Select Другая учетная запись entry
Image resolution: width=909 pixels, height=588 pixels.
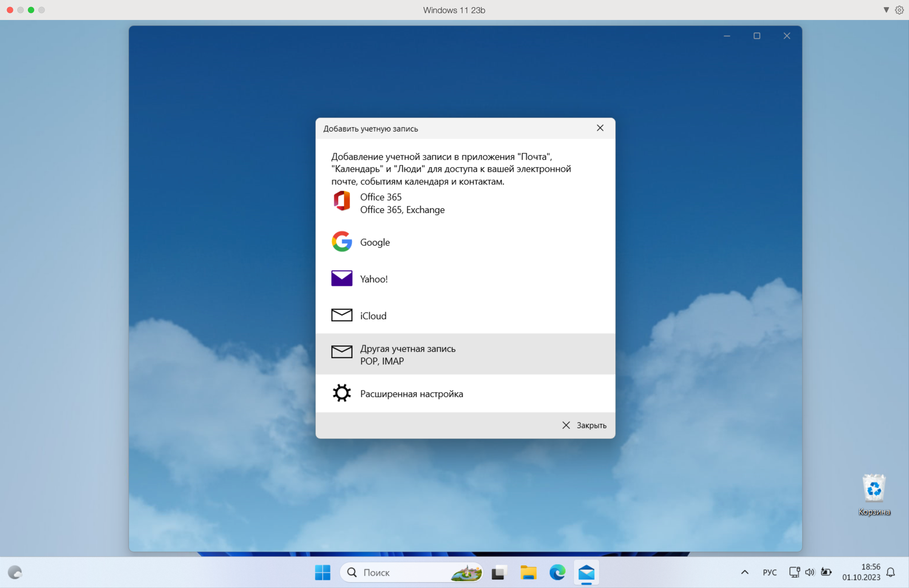[465, 354]
